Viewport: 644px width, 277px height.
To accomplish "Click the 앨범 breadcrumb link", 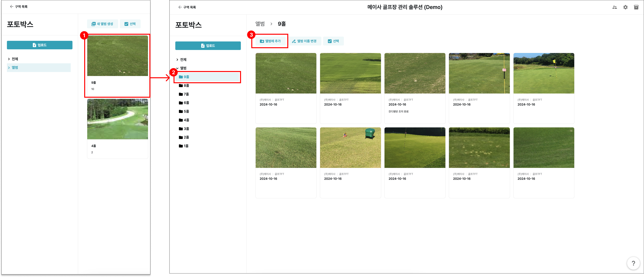I will (260, 24).
